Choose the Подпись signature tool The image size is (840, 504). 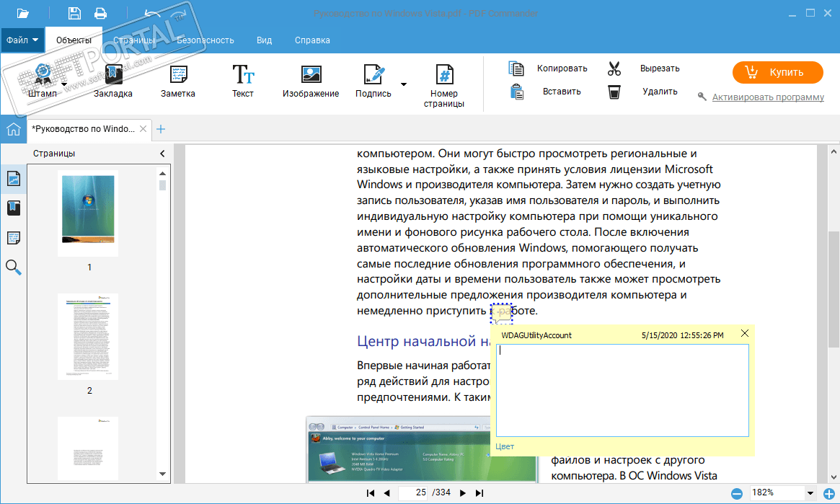[373, 80]
